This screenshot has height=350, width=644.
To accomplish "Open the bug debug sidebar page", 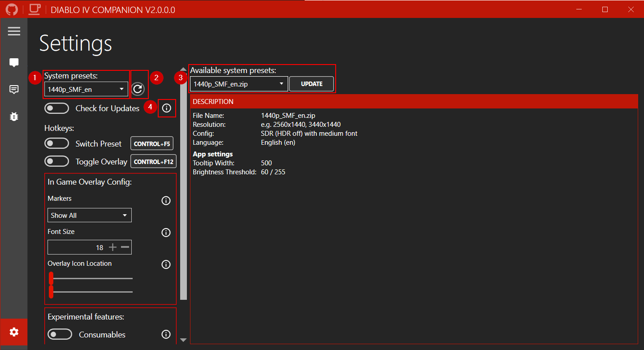I will pyautogui.click(x=14, y=117).
